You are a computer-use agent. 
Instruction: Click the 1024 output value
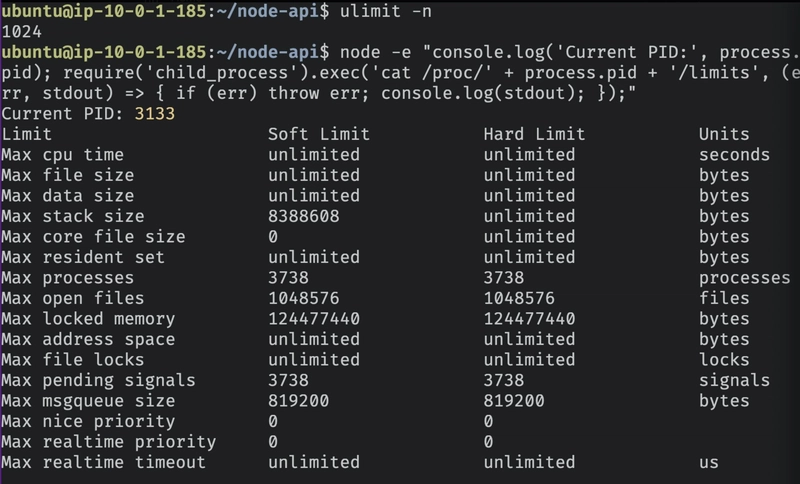click(x=22, y=32)
